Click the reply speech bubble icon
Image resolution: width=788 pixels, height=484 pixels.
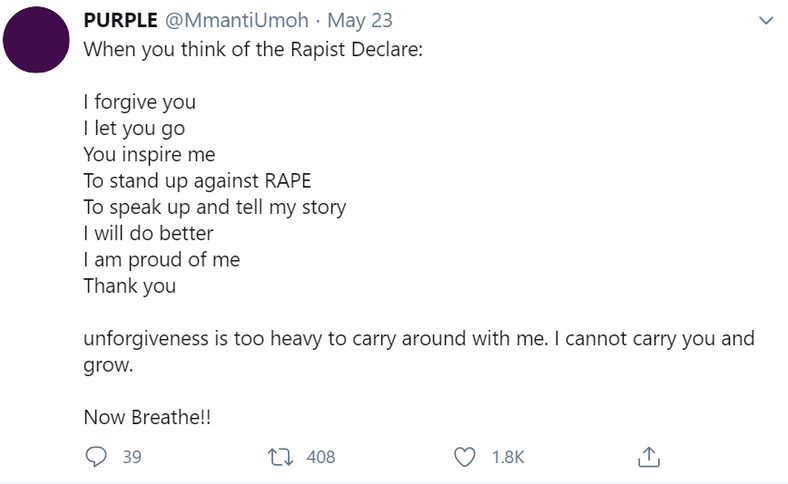pos(98,457)
